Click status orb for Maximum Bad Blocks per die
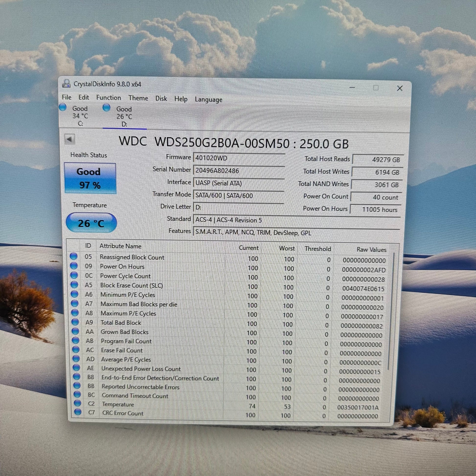The height and width of the screenshot is (476, 476). tap(75, 303)
